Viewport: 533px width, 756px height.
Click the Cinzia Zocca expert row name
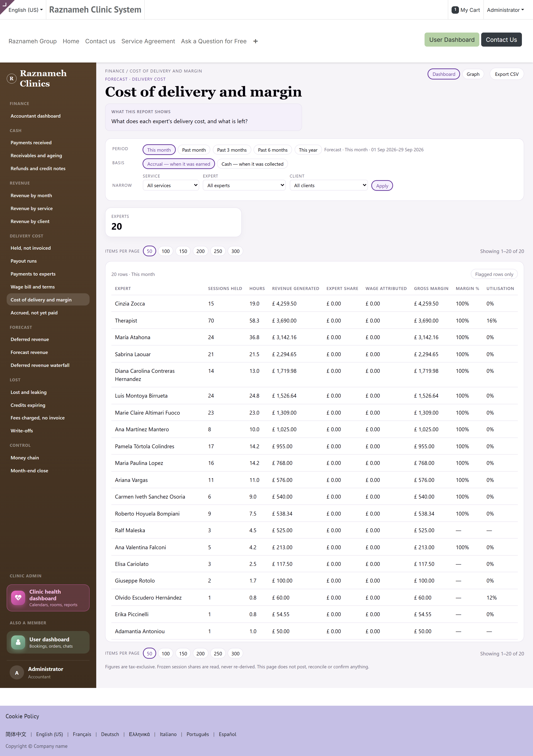tap(130, 304)
